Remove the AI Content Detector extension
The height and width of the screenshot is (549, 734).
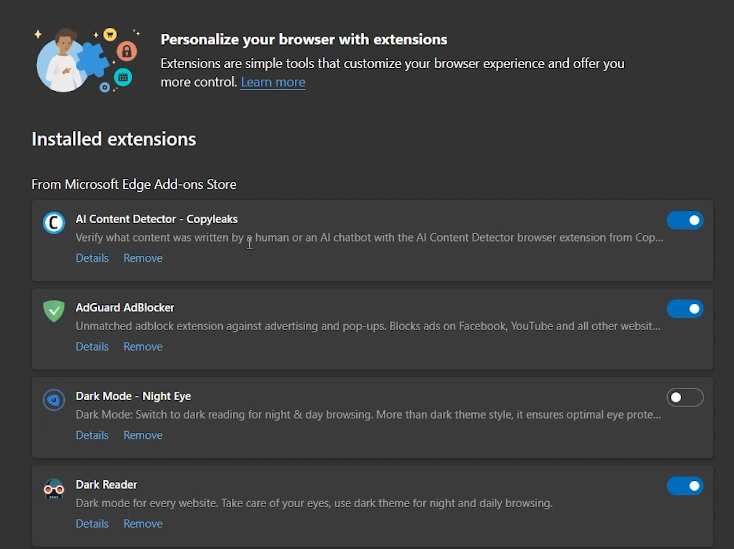[x=143, y=258]
